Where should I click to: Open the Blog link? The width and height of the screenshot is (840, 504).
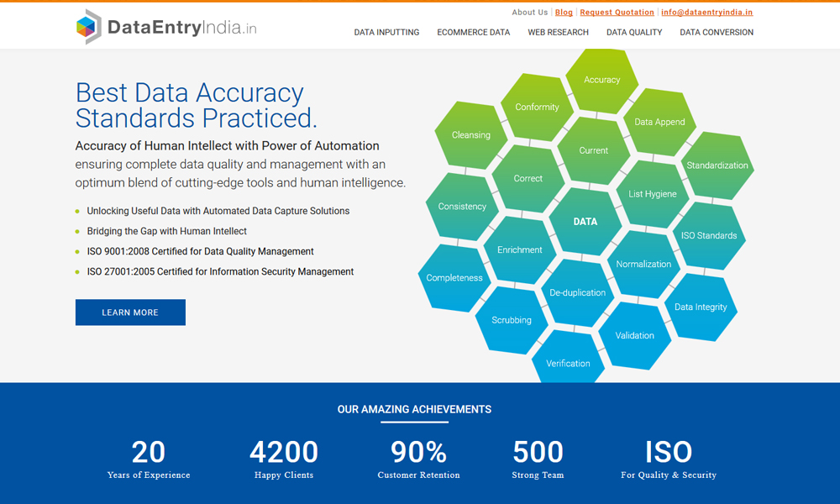564,13
